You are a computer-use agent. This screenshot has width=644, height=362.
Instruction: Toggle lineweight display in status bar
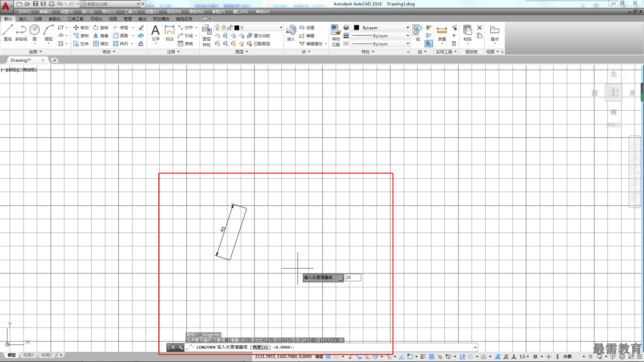tap(423, 357)
